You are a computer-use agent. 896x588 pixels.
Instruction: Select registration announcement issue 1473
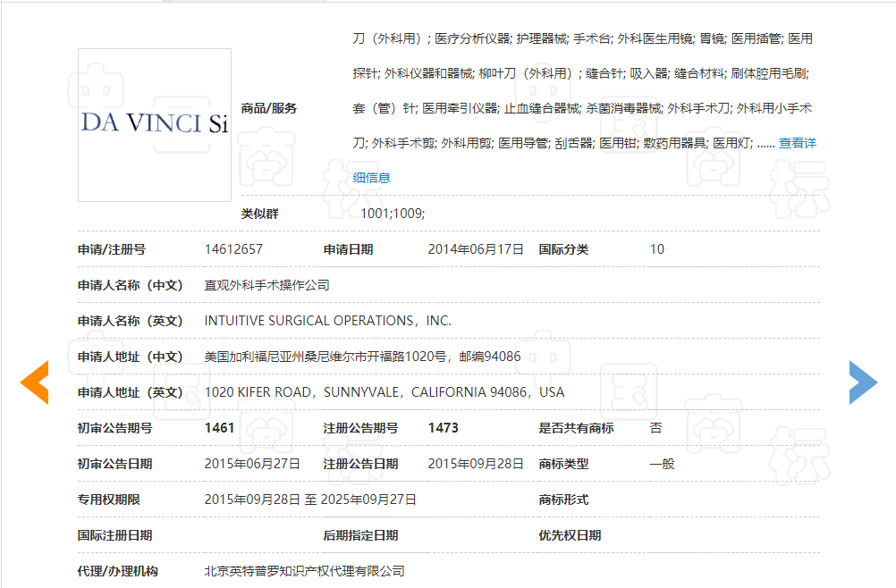click(443, 428)
